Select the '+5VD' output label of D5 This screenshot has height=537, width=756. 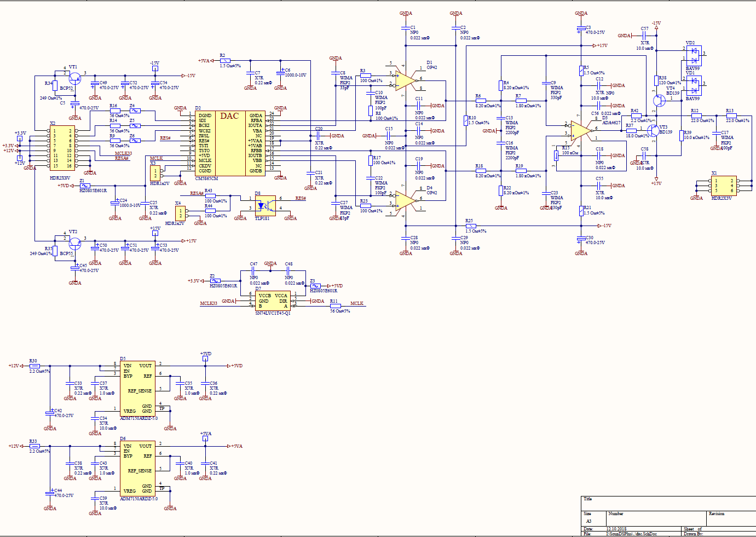coord(236,366)
